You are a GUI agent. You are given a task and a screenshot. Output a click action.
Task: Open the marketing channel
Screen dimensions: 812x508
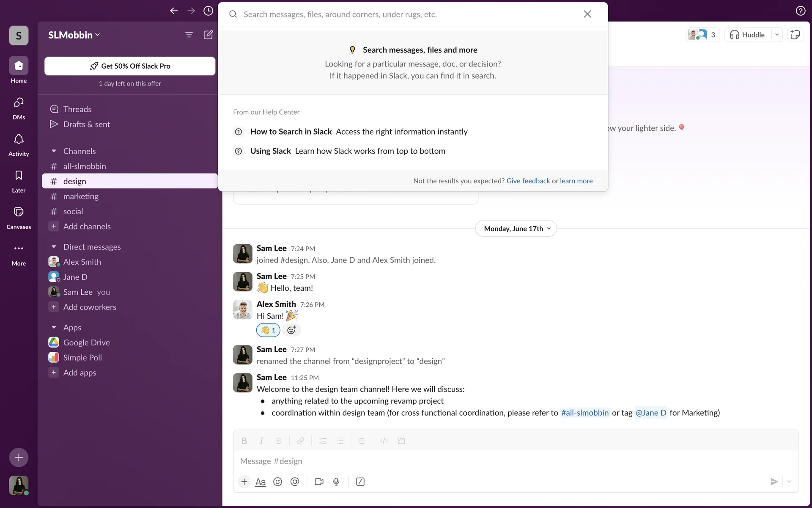point(81,196)
